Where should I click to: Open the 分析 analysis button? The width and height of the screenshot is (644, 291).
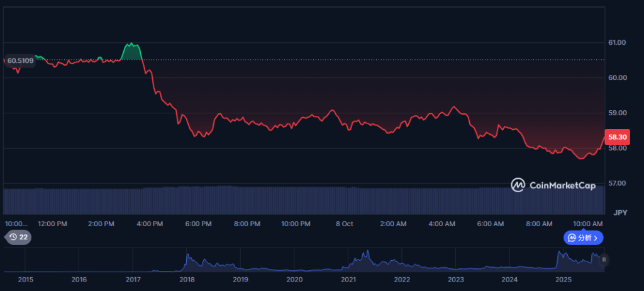click(584, 237)
